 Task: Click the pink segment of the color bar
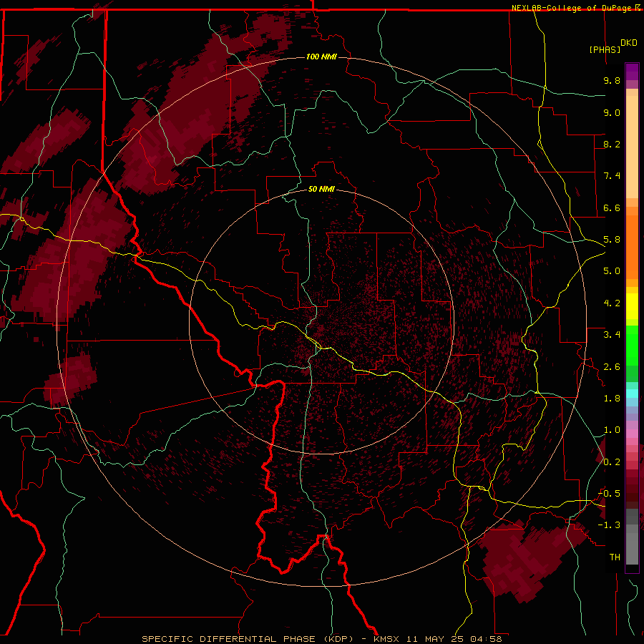coord(632,434)
